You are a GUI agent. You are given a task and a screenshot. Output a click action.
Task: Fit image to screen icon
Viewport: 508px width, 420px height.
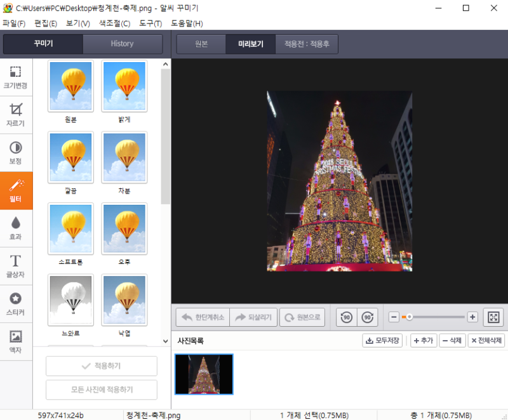[x=493, y=317]
